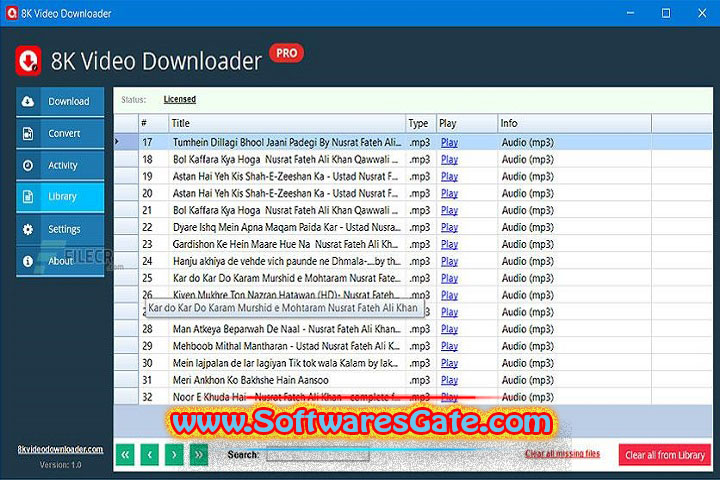The height and width of the screenshot is (480, 720).
Task: Click the Library document icon in sidebar
Action: click(28, 196)
